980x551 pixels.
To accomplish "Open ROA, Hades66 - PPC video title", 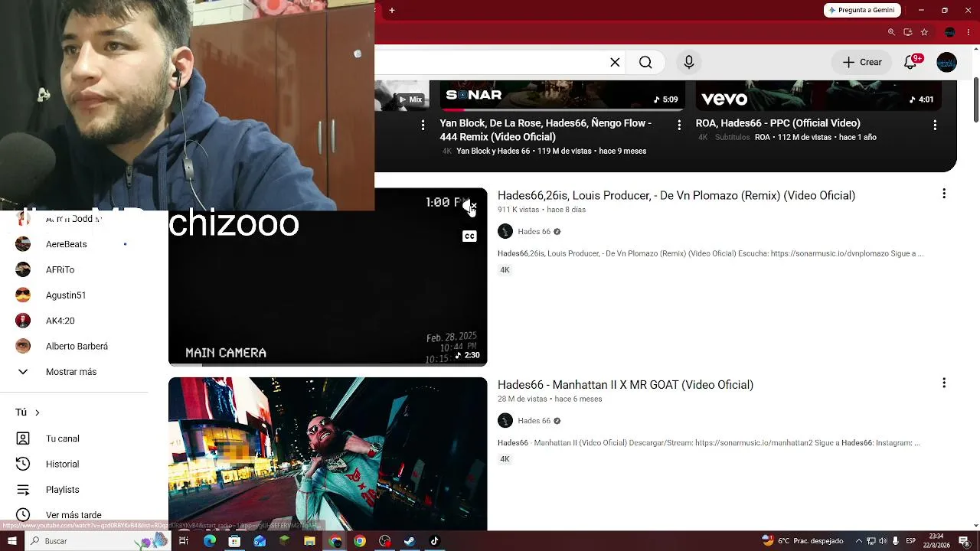I will [x=778, y=123].
